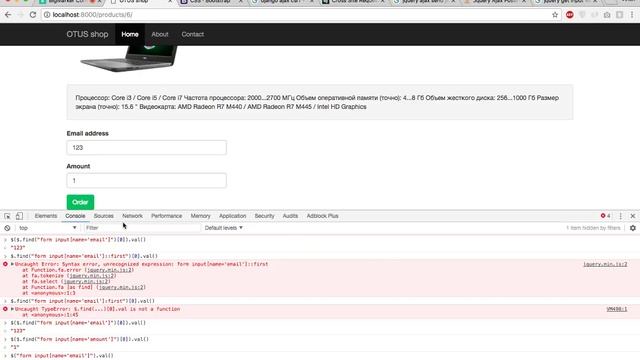Select the Console tab
This screenshot has height=360, width=640.
pos(75,216)
